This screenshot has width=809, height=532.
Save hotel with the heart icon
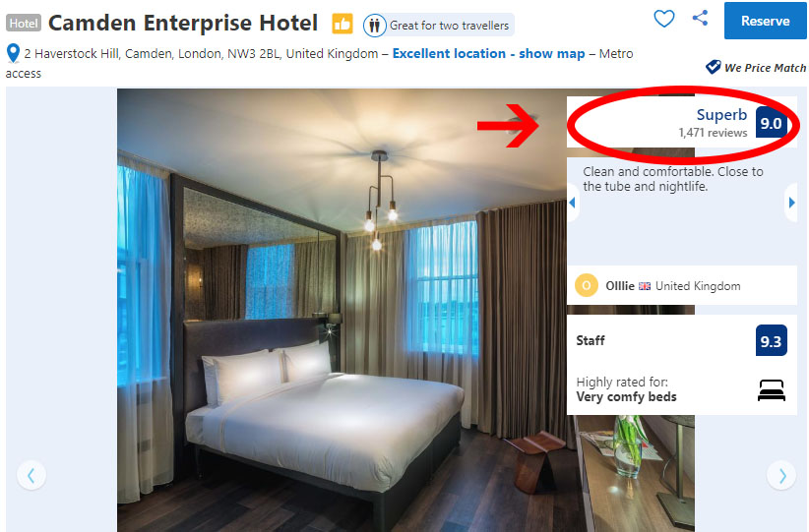click(x=663, y=19)
